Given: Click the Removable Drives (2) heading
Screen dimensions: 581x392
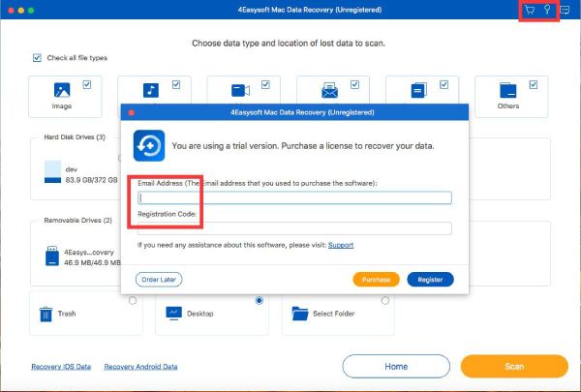Looking at the screenshot, I should [77, 220].
